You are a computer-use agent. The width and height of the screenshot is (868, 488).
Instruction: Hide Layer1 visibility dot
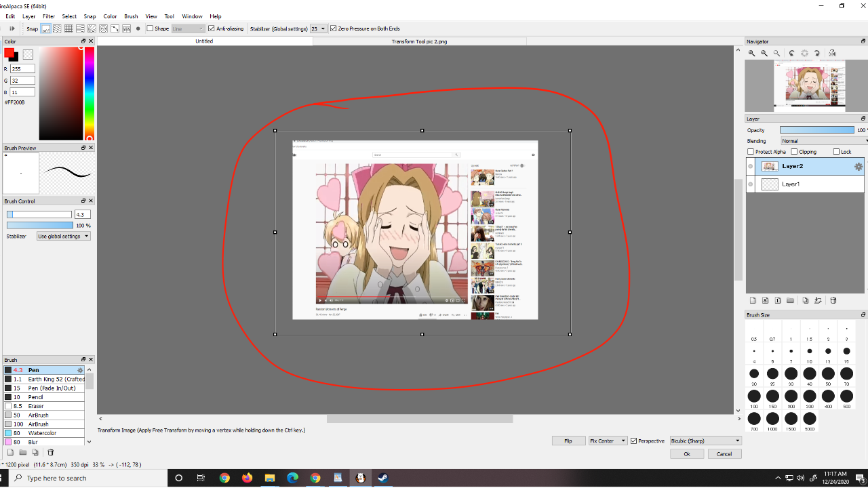point(751,184)
